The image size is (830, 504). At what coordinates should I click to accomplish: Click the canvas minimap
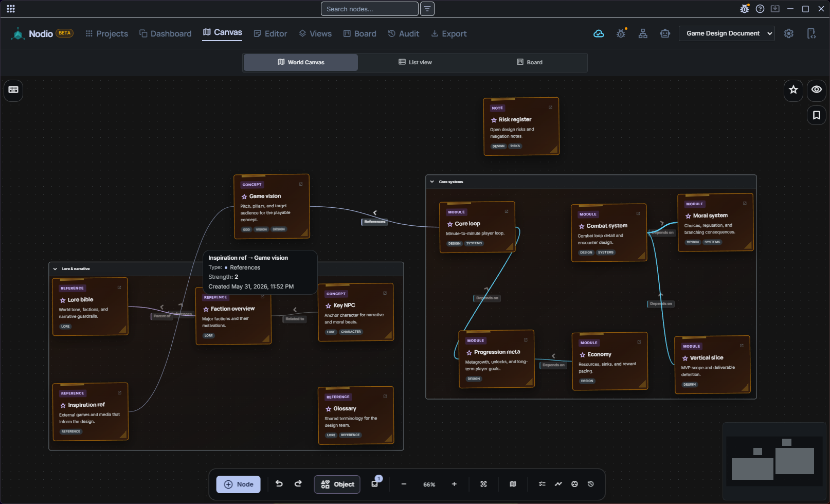pyautogui.click(x=774, y=461)
